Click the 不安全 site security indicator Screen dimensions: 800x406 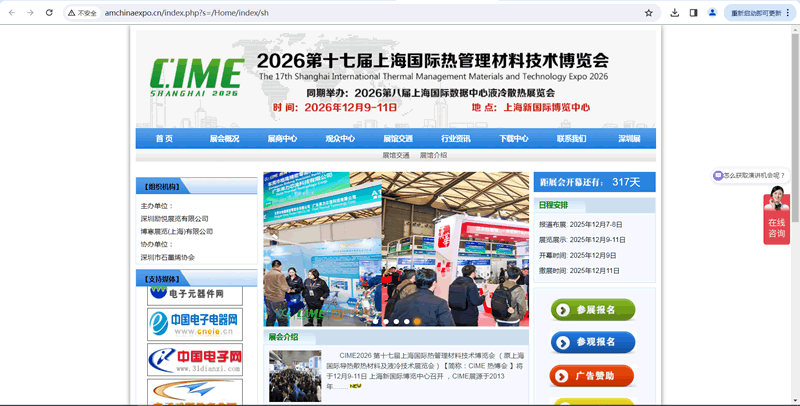(x=82, y=13)
